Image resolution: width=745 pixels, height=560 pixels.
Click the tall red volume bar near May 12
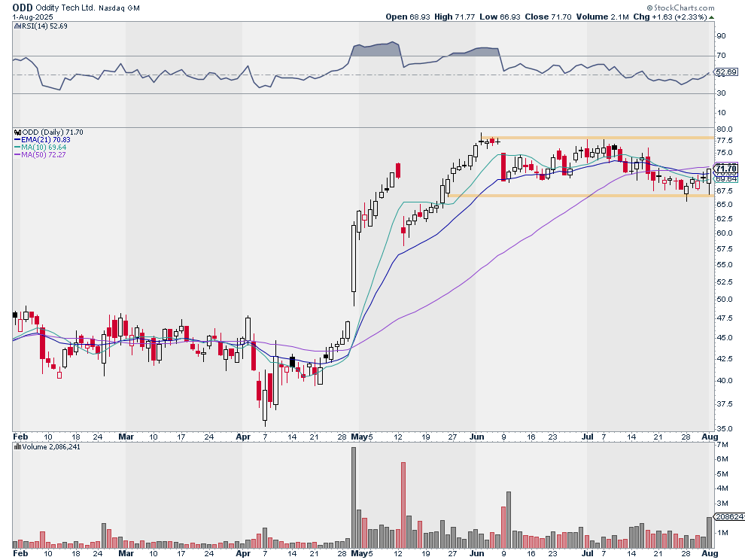403,505
